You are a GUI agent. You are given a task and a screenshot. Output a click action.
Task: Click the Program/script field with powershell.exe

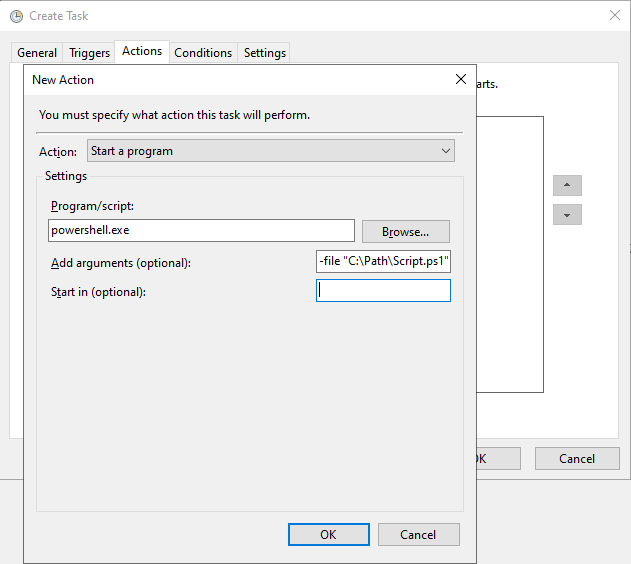[x=201, y=231]
